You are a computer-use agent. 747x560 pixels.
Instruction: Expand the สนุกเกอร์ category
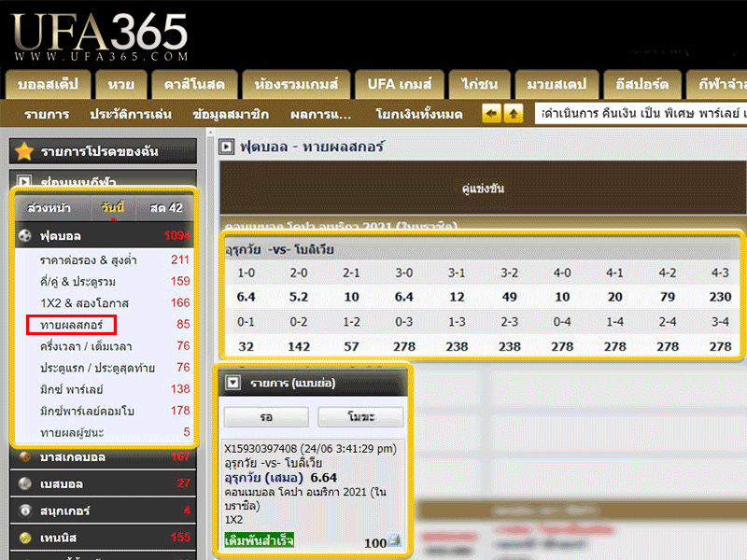(103, 511)
